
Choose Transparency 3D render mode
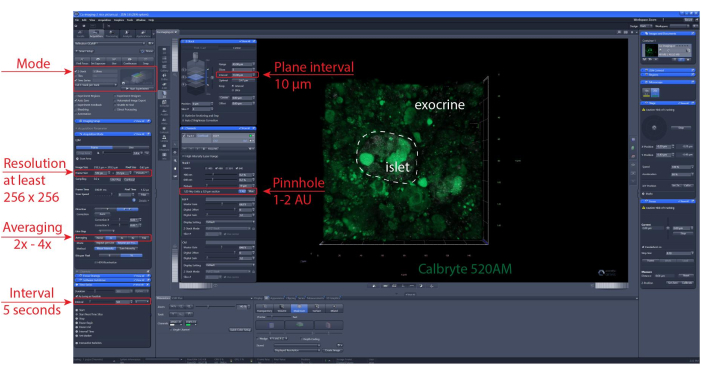click(x=264, y=308)
